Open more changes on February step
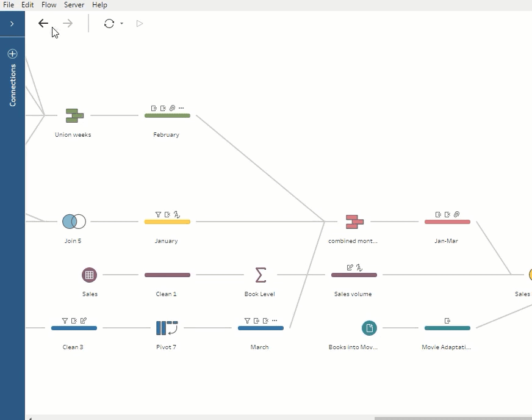 coord(181,108)
